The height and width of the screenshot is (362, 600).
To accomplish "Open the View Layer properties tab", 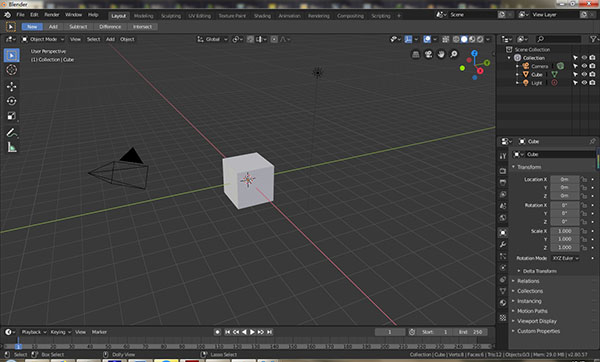I will [x=503, y=194].
